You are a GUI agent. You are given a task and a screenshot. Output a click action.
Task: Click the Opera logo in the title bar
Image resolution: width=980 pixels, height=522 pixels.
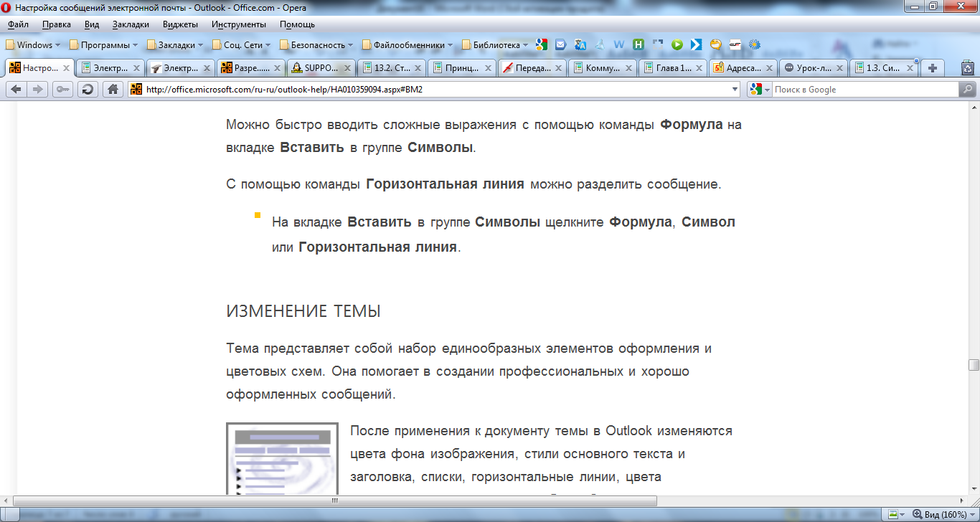tap(6, 8)
